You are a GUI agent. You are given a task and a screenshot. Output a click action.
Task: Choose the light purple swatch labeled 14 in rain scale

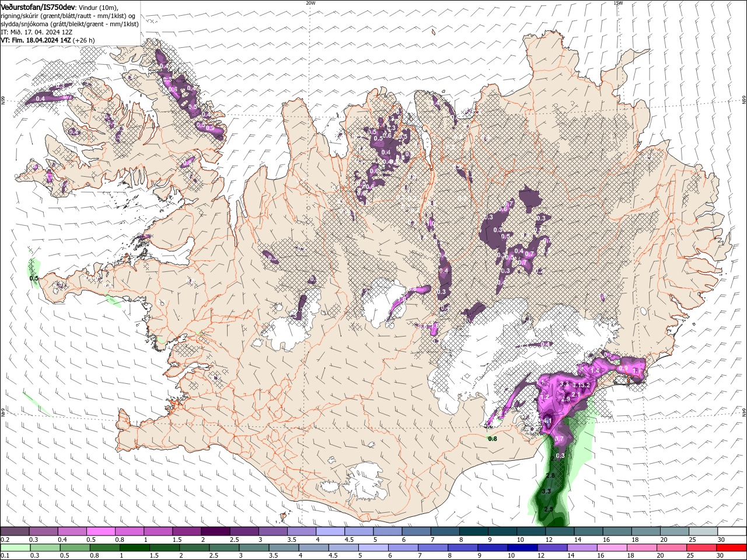(x=582, y=548)
